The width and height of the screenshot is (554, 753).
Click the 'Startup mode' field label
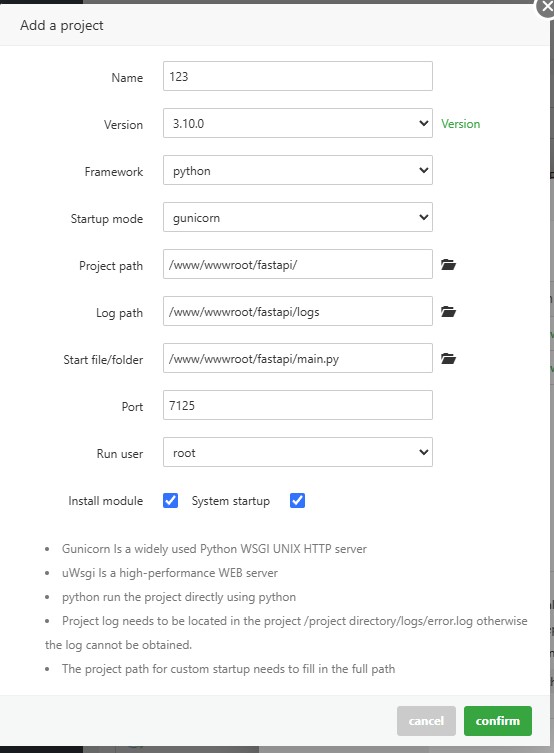[107, 219]
